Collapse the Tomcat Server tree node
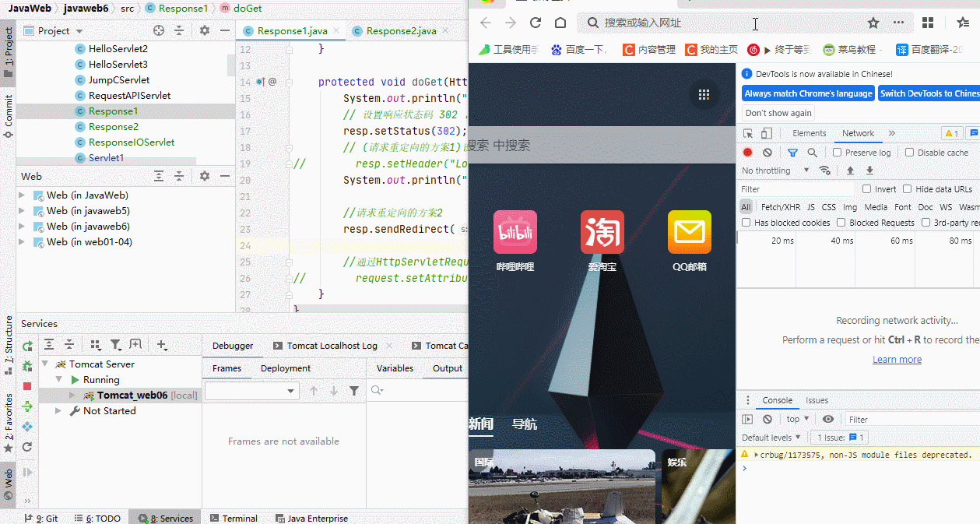Screen dimensions: 980x524 pos(45,364)
